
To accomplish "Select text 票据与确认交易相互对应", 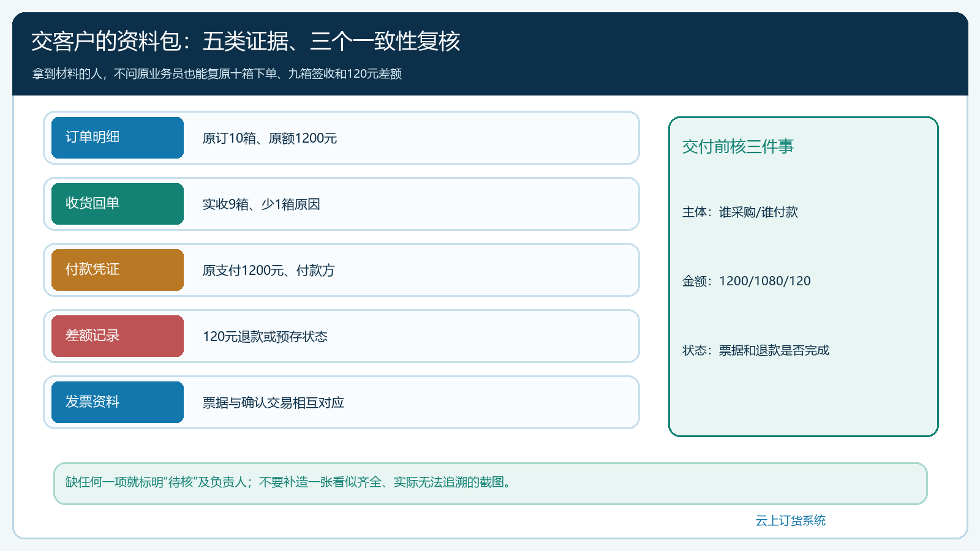I will click(x=273, y=403).
